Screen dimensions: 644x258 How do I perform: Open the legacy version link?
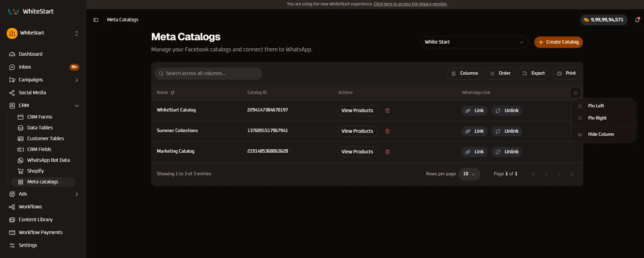(410, 4)
